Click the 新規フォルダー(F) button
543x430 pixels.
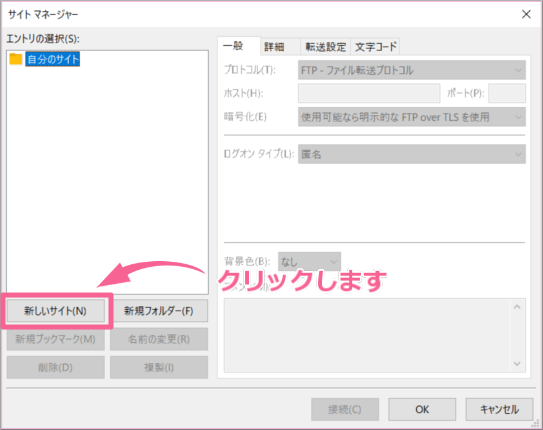[159, 311]
